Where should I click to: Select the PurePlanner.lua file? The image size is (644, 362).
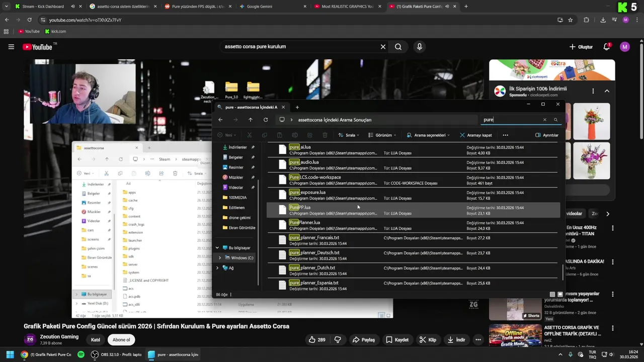413,225
